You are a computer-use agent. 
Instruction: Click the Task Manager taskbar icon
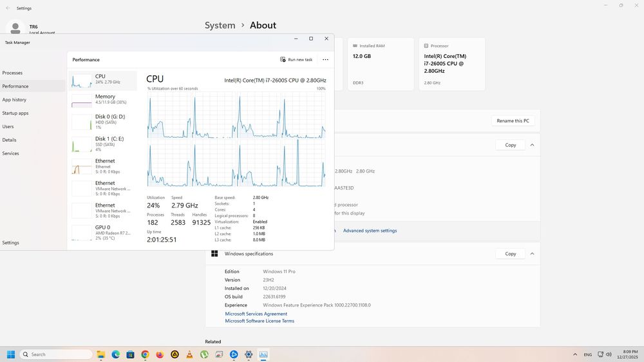263,355
